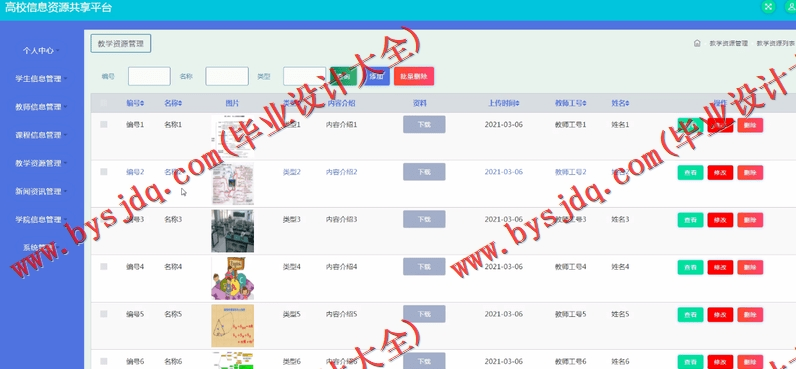Click the 内容介绍3 cell text
The image size is (796, 369).
(x=342, y=219)
